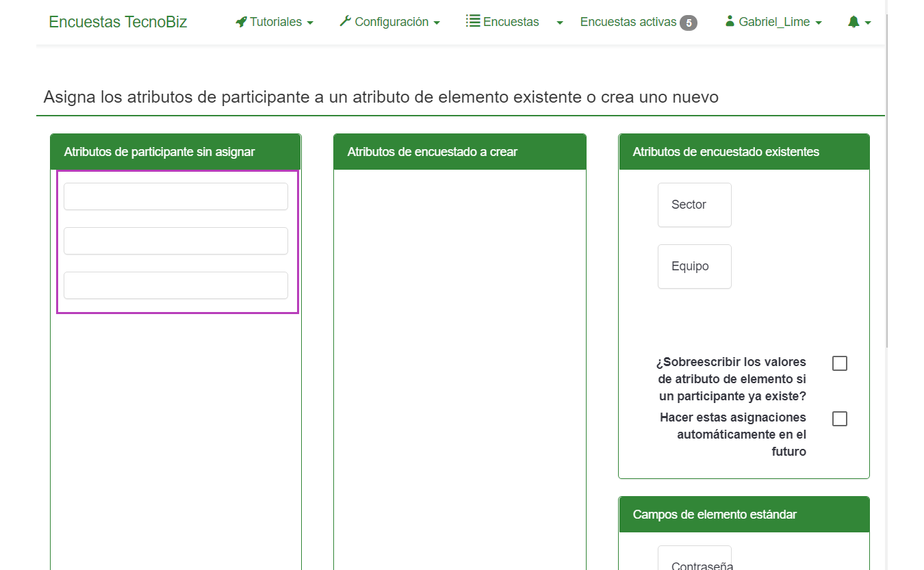The width and height of the screenshot is (924, 570).
Task: Click the Encuestas TecnoBiz brand link
Action: coord(118,22)
